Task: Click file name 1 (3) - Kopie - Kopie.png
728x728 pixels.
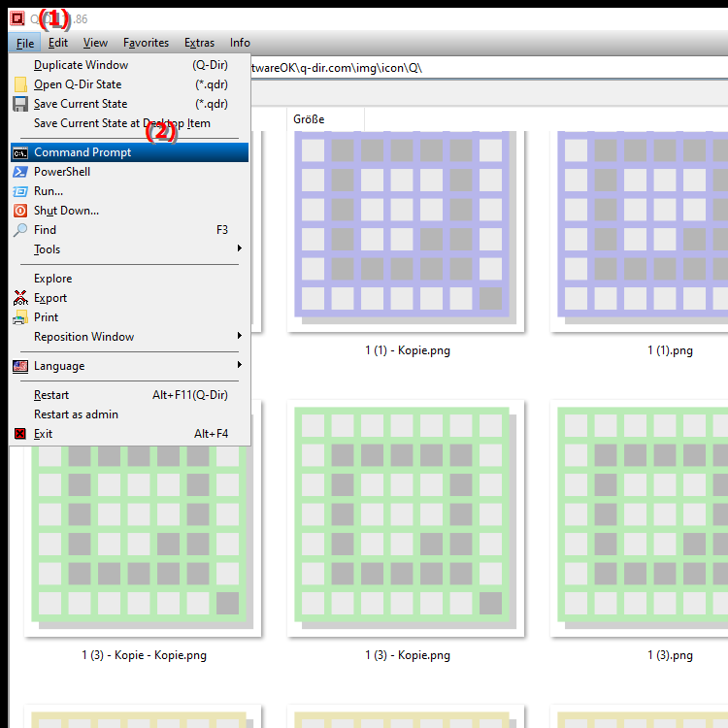Action: coord(145,655)
